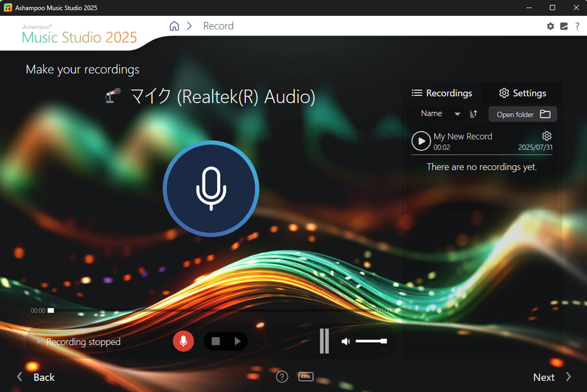Show keyboard shortcuts via CTRL icon
Viewport: 587px width, 392px height.
tap(306, 377)
